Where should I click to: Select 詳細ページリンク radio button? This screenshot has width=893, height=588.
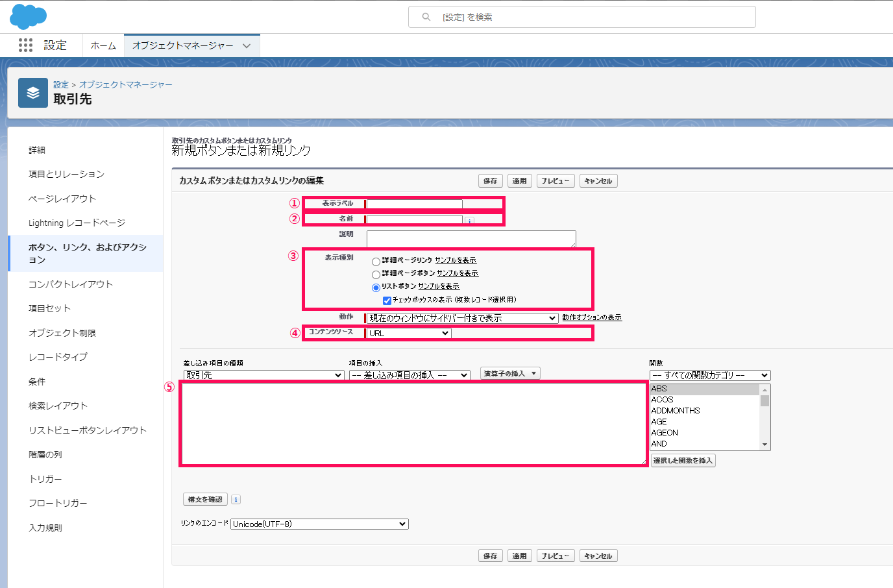[x=376, y=262]
